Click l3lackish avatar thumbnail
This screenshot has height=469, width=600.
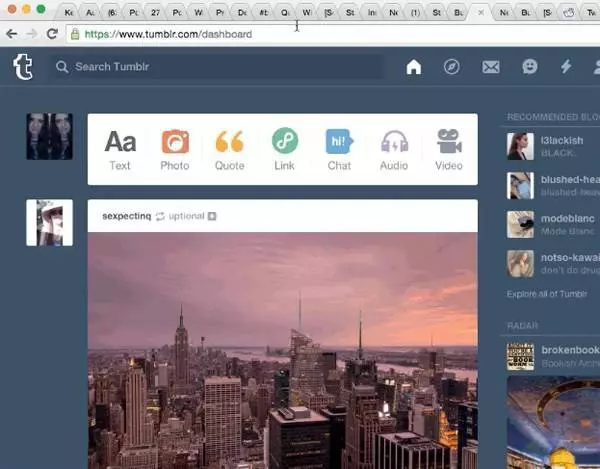point(520,146)
